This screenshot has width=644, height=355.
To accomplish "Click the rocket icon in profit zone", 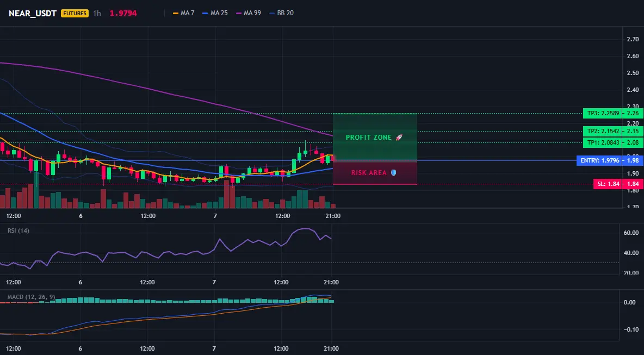I will (x=399, y=138).
